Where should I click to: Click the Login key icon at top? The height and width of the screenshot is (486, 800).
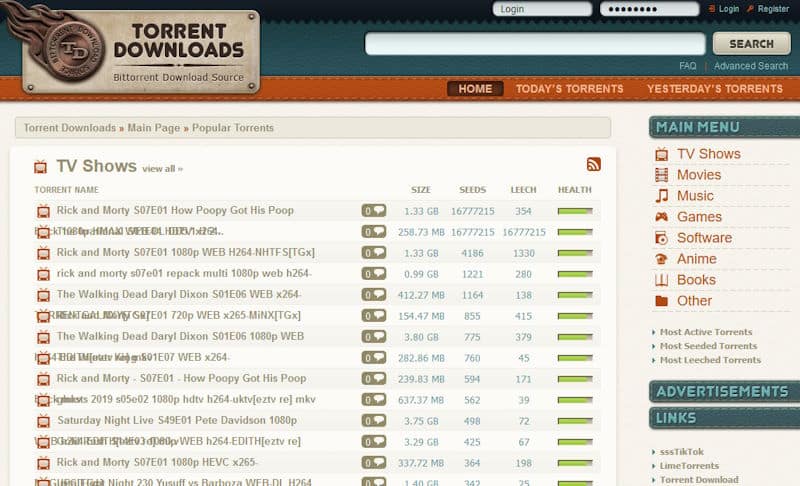coord(712,9)
